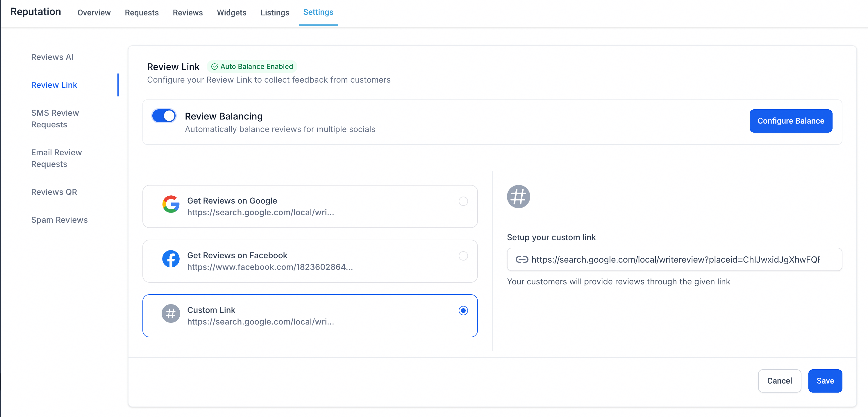Image resolution: width=868 pixels, height=417 pixels.
Task: Go to the Listings tab
Action: coord(275,13)
